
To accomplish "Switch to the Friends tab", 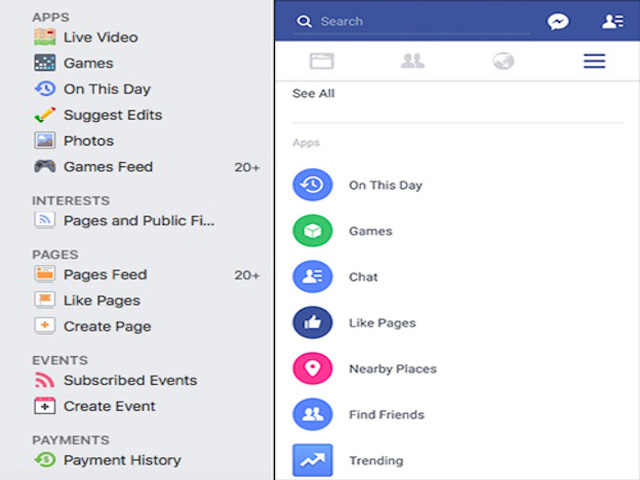I will [x=413, y=61].
